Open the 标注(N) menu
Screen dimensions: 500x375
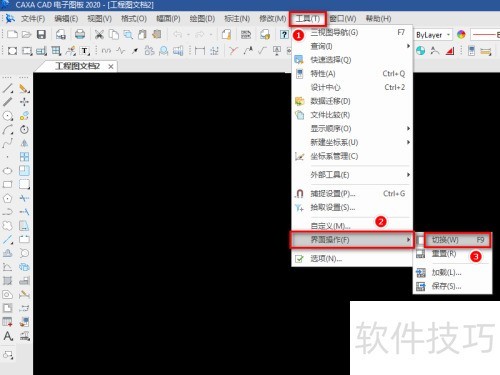237,19
